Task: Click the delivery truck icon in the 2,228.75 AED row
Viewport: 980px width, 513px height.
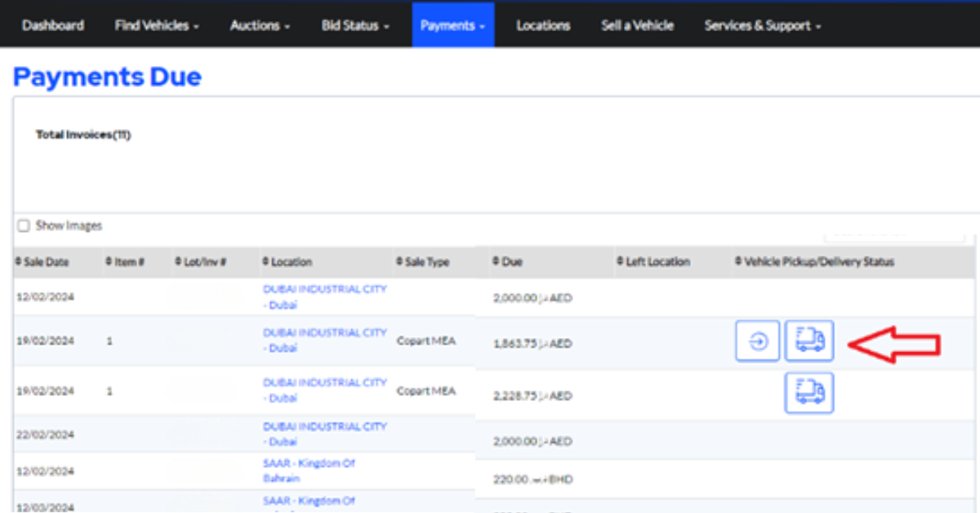Action: pos(809,393)
